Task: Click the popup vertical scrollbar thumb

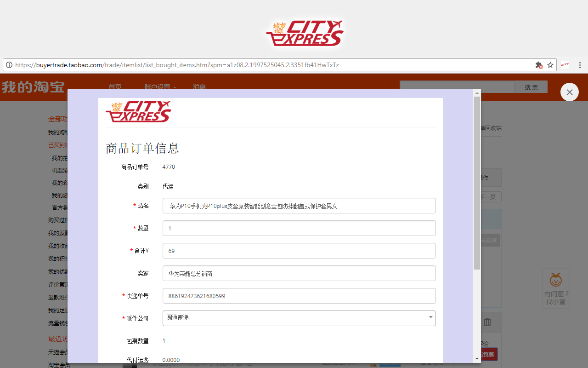Action: point(477,183)
